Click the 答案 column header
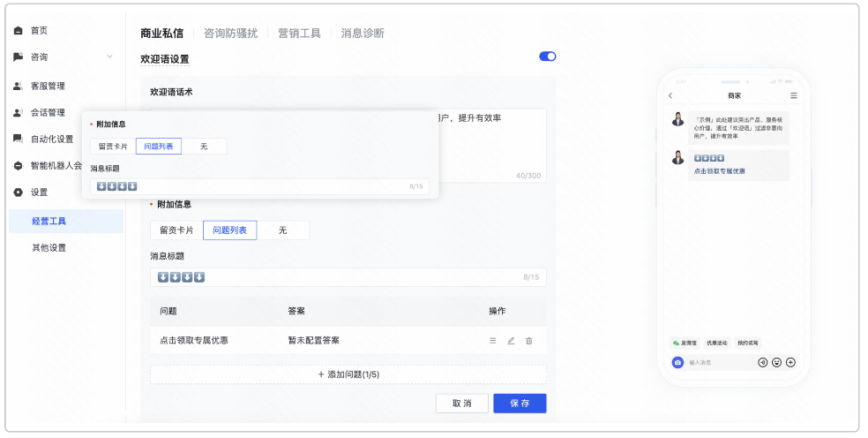Screen dimensions: 868x438 (296, 311)
